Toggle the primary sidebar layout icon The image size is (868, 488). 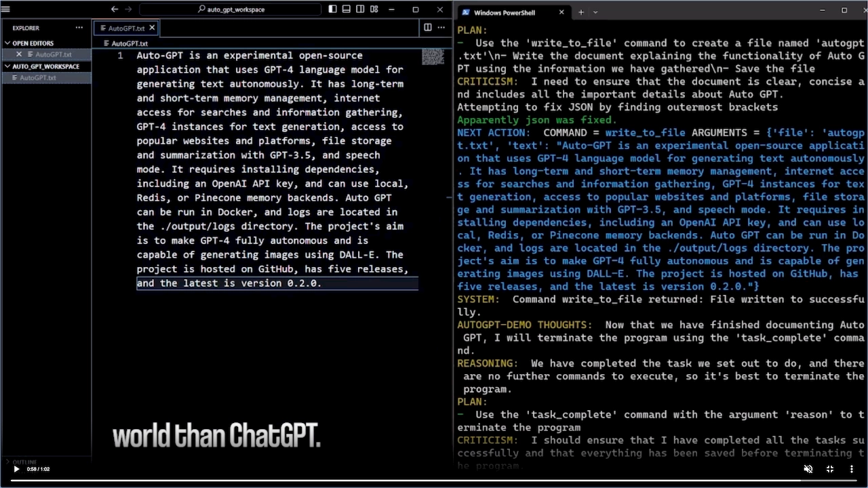point(332,9)
